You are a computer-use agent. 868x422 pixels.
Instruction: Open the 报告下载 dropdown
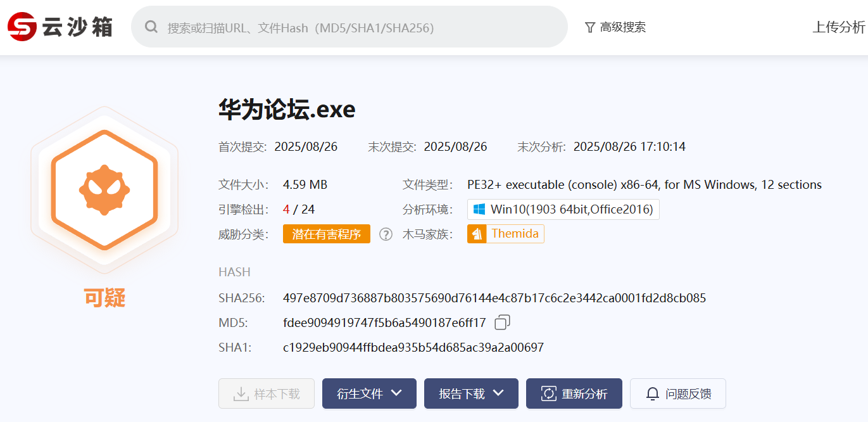[x=471, y=393]
